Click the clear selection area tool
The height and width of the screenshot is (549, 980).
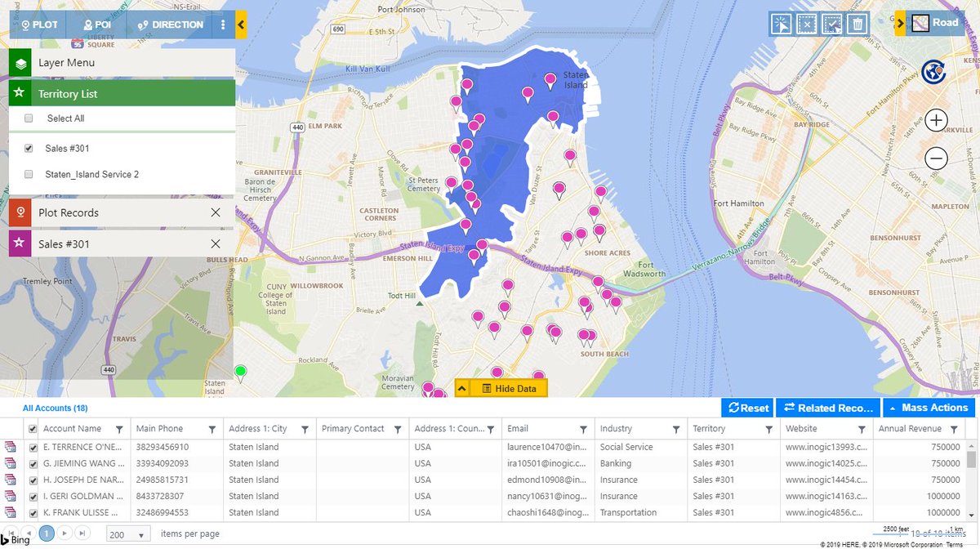tap(806, 24)
